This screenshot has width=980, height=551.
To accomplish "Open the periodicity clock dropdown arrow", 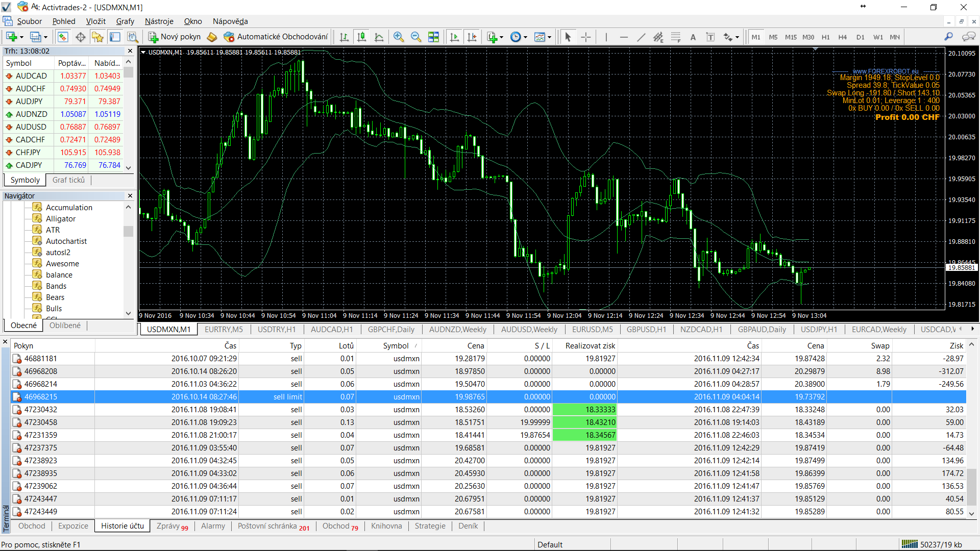I will pyautogui.click(x=525, y=37).
